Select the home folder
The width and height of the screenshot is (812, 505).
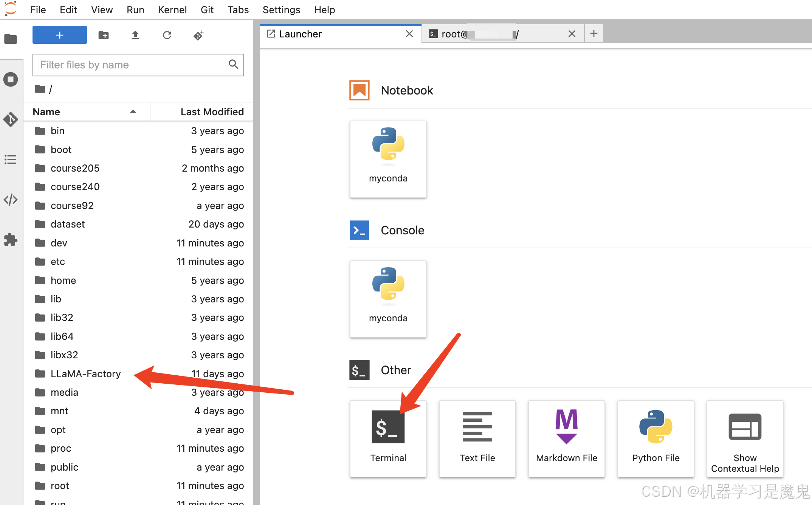(138, 280)
